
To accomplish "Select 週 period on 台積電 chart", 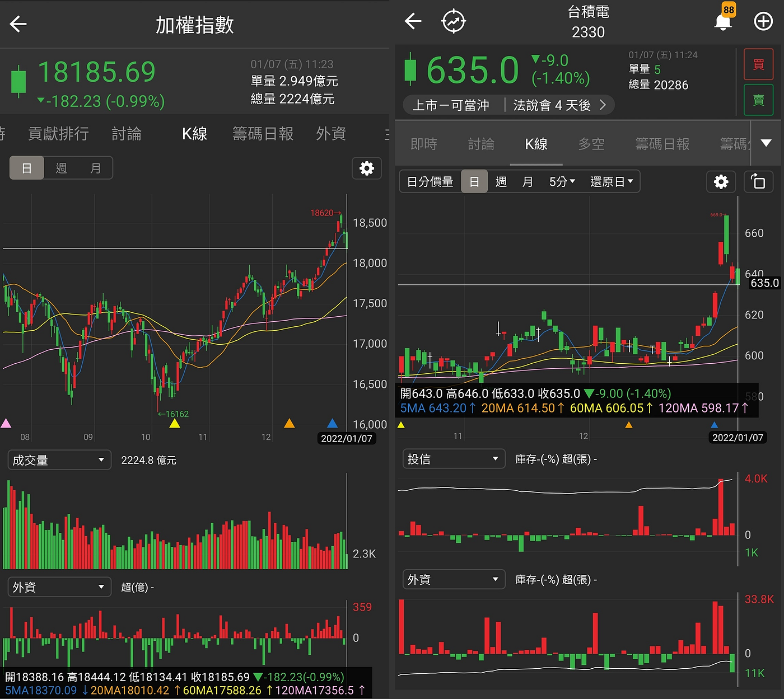I will click(501, 181).
